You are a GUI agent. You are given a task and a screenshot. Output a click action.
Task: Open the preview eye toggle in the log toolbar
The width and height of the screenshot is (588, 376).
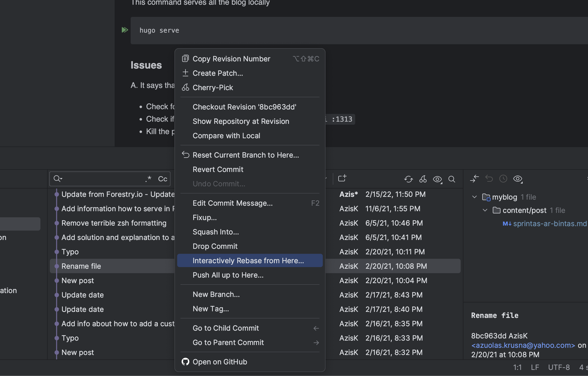click(437, 179)
